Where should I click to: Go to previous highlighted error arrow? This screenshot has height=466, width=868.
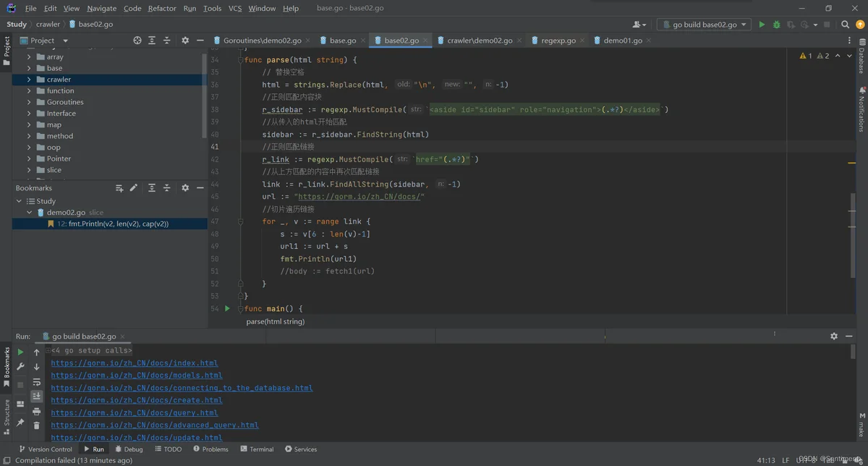coord(838,56)
